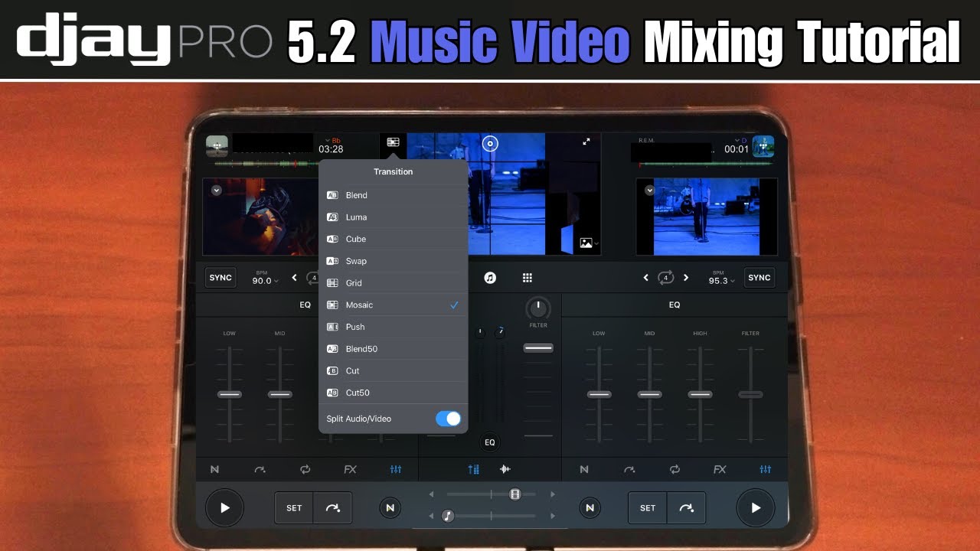
Task: Tap SET cue on left deck
Action: click(294, 507)
